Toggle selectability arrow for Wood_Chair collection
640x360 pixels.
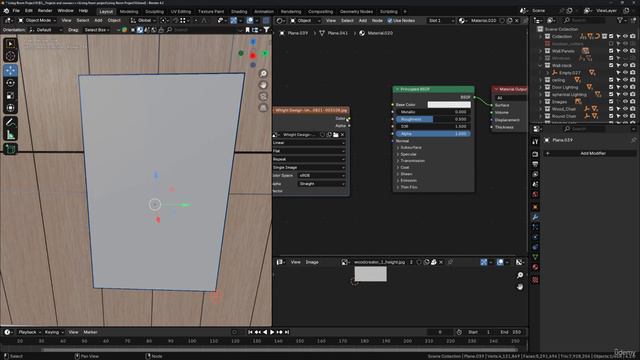pyautogui.click(x=618, y=109)
